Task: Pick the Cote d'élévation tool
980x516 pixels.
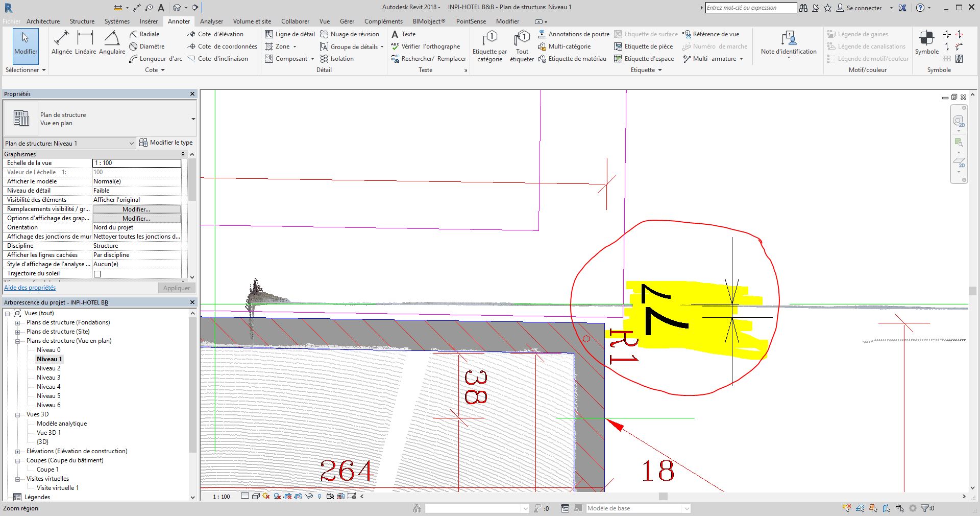Action: 215,34
